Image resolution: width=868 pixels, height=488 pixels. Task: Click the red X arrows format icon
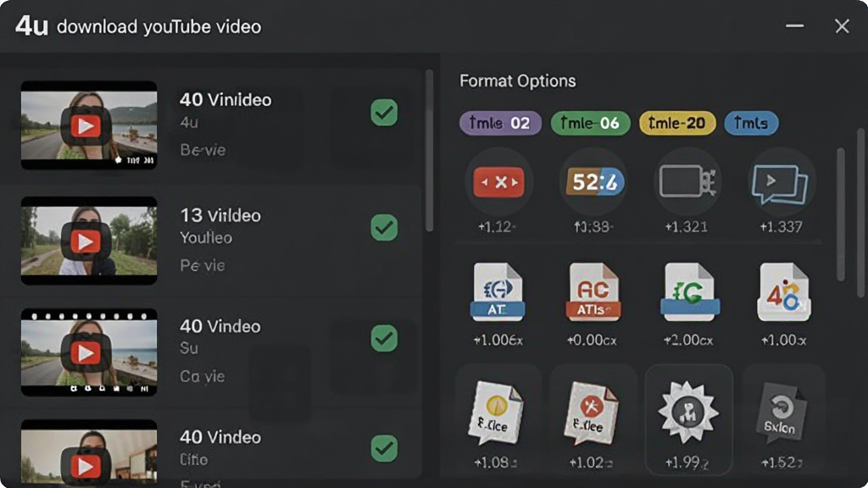[498, 182]
